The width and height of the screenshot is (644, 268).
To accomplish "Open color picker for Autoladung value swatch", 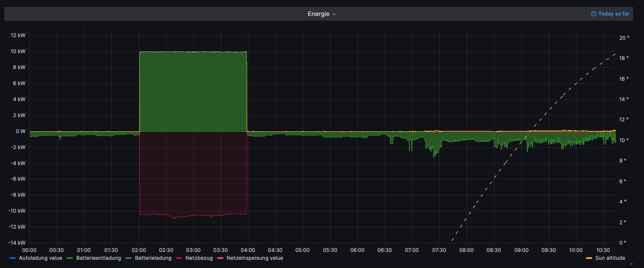I will pos(13,258).
